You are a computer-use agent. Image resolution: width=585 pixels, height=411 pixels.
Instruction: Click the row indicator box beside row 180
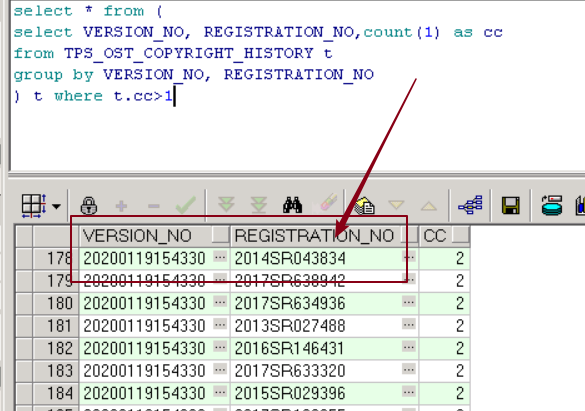pyautogui.click(x=24, y=304)
